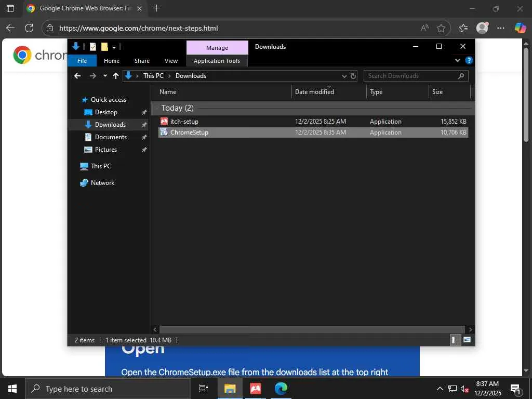Click the search magnifier icon in Explorer
The width and height of the screenshot is (532, 399).
(461, 76)
